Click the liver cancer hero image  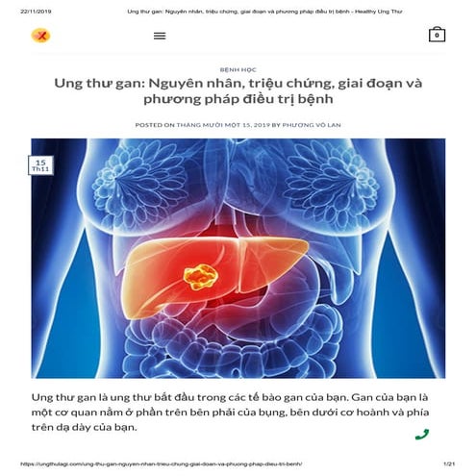point(238,259)
